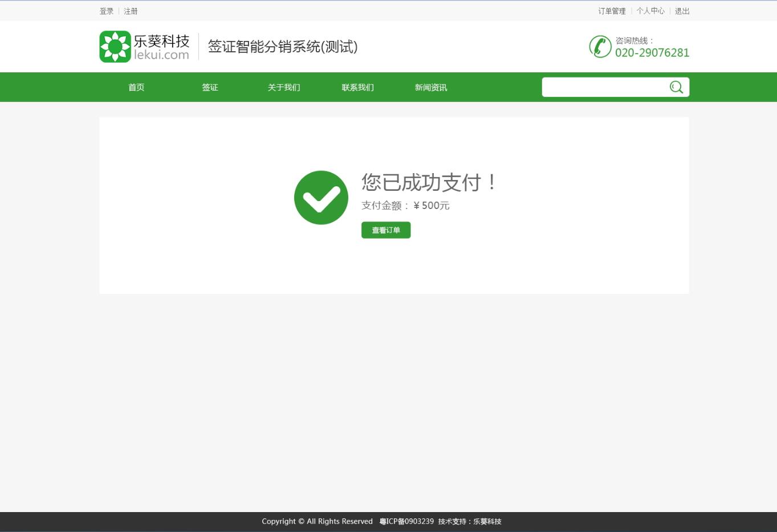The image size is (777, 532).
Task: Open the 登录 link
Action: click(106, 10)
